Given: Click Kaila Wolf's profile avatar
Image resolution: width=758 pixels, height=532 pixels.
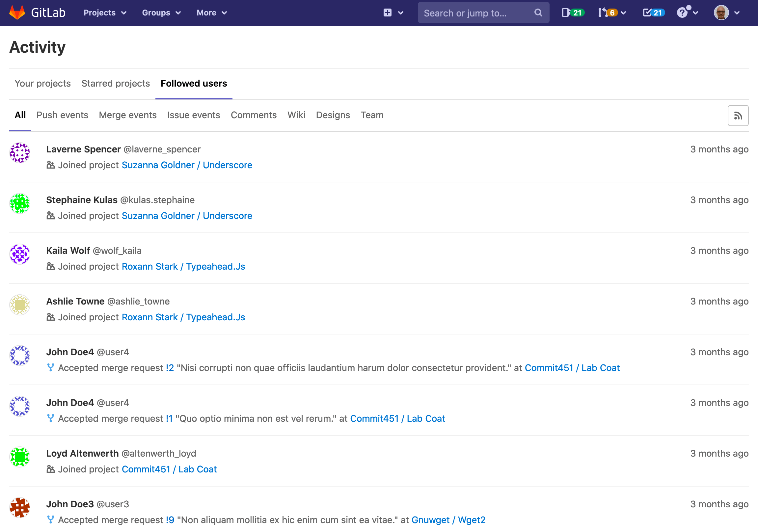Looking at the screenshot, I should coord(20,254).
